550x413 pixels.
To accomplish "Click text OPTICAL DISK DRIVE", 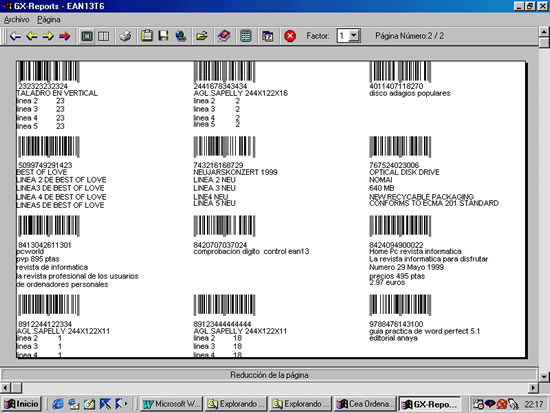I will click(404, 172).
